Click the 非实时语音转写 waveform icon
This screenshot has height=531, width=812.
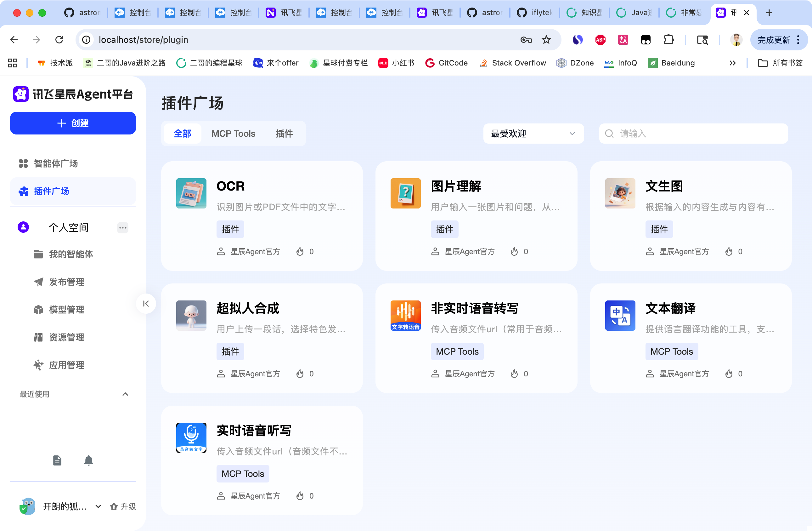coord(405,316)
